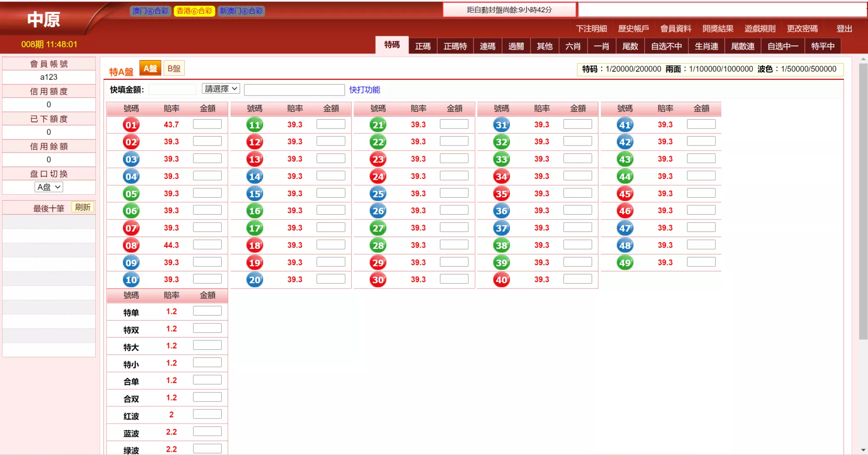
Task: Open the 快打功能 link
Action: (x=364, y=90)
